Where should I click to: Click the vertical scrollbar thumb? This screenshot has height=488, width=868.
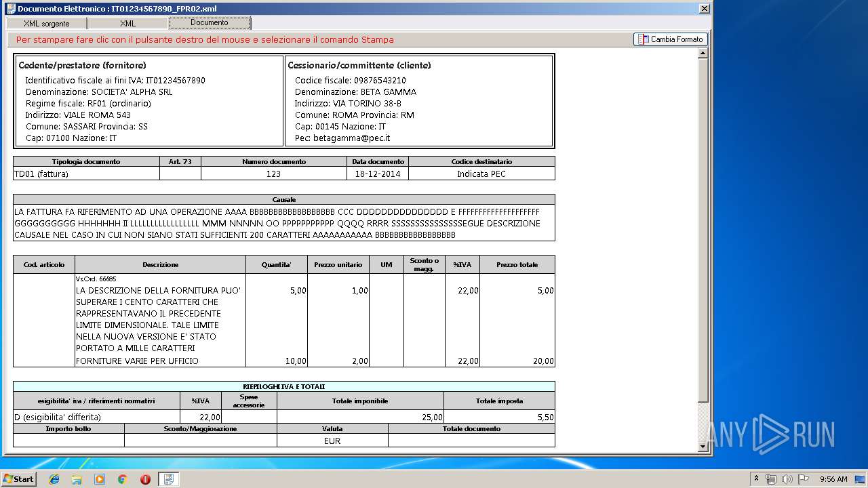[703, 229]
